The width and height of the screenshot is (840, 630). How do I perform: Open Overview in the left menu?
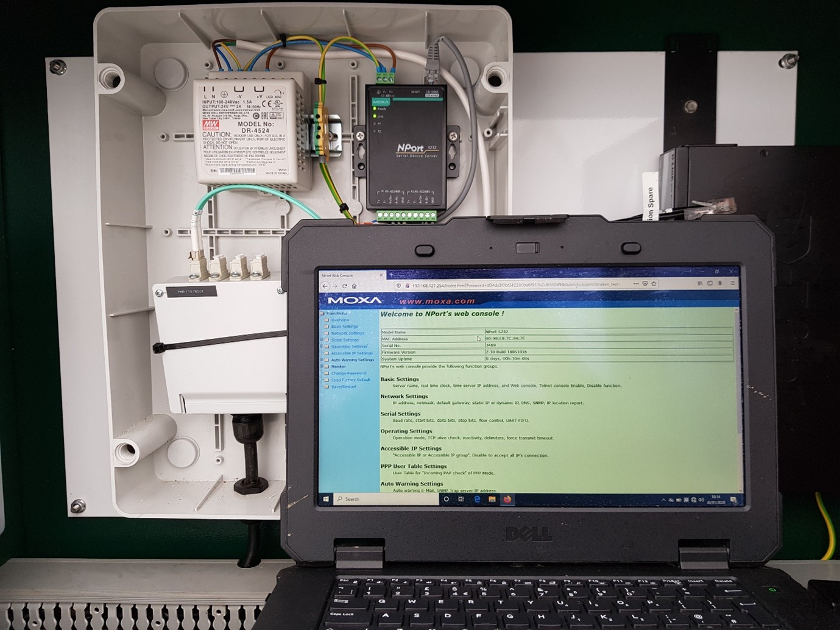(340, 320)
